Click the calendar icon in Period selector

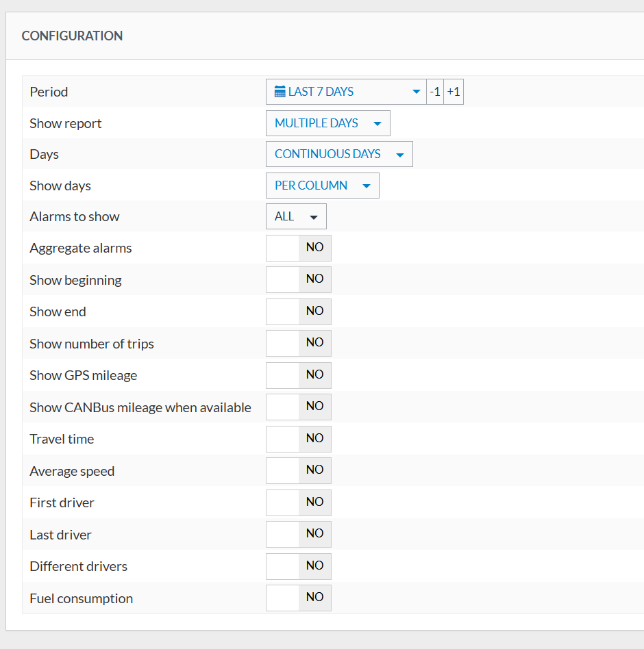280,92
